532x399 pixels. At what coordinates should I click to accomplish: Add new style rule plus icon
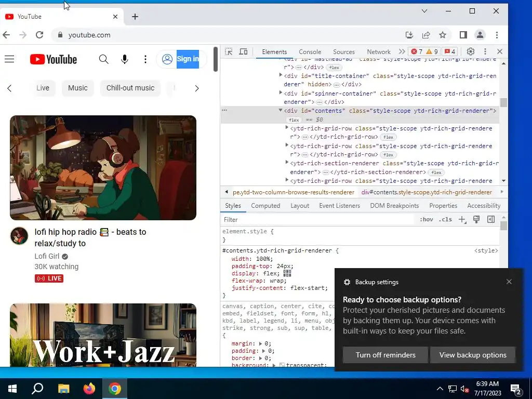pyautogui.click(x=462, y=220)
